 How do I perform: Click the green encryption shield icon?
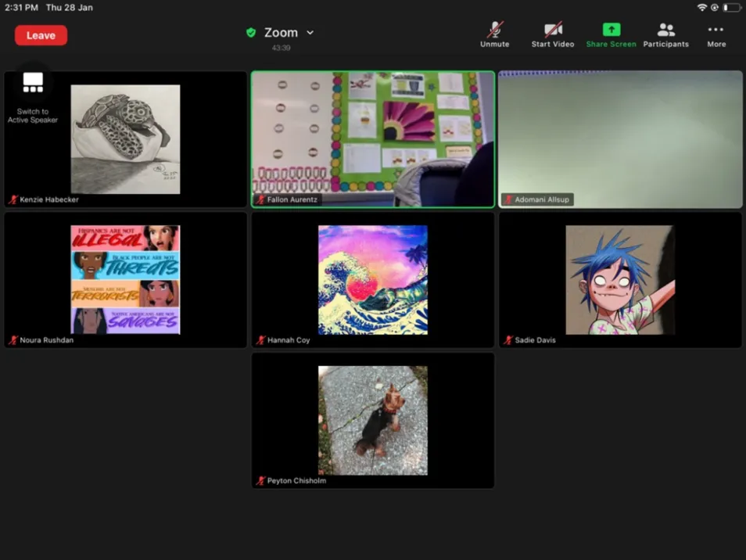[251, 33]
